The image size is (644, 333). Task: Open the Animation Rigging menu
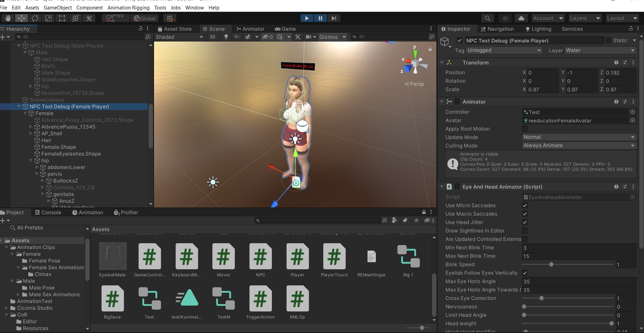point(128,7)
